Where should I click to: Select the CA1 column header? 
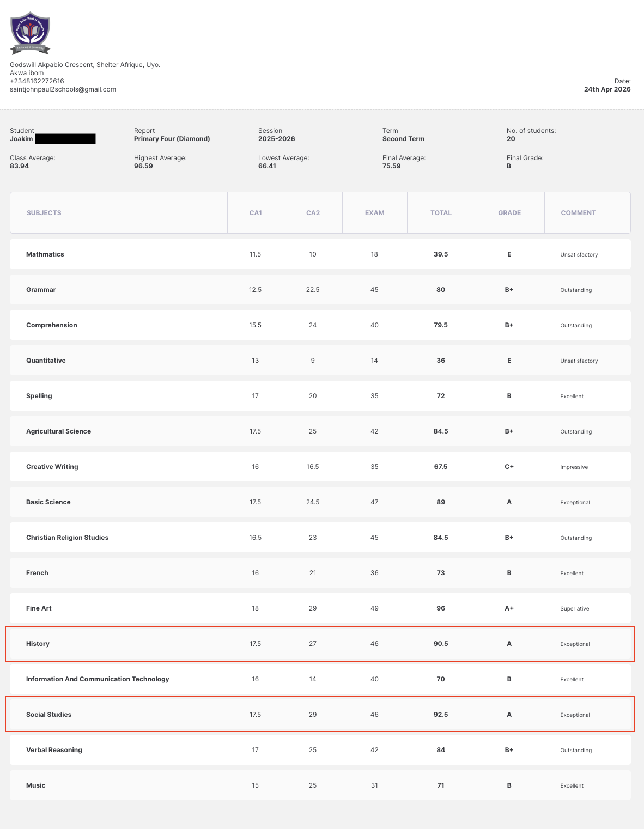(256, 213)
